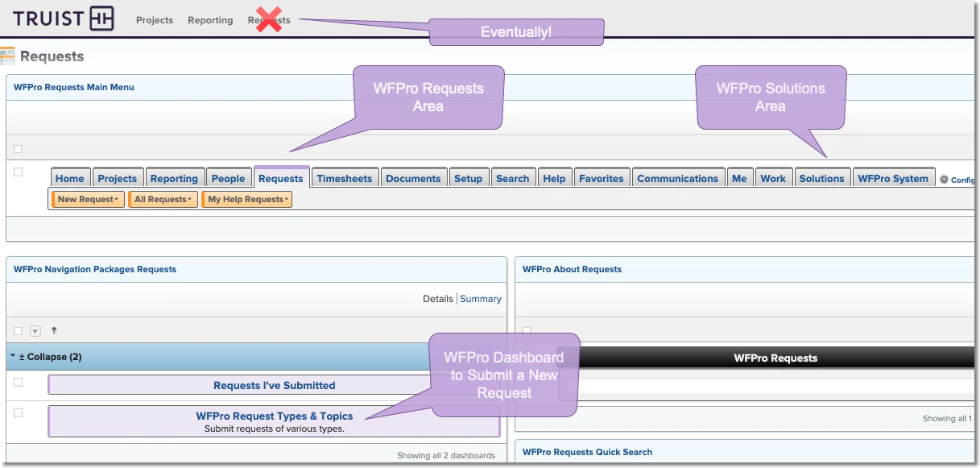Image resolution: width=980 pixels, height=468 pixels.
Task: Select the Me tab
Action: click(x=739, y=178)
